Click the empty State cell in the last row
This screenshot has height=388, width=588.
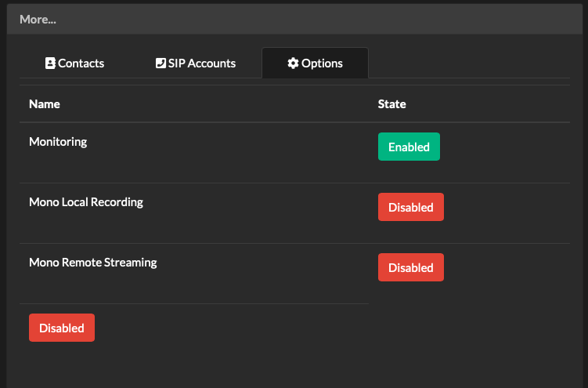[x=470, y=328]
